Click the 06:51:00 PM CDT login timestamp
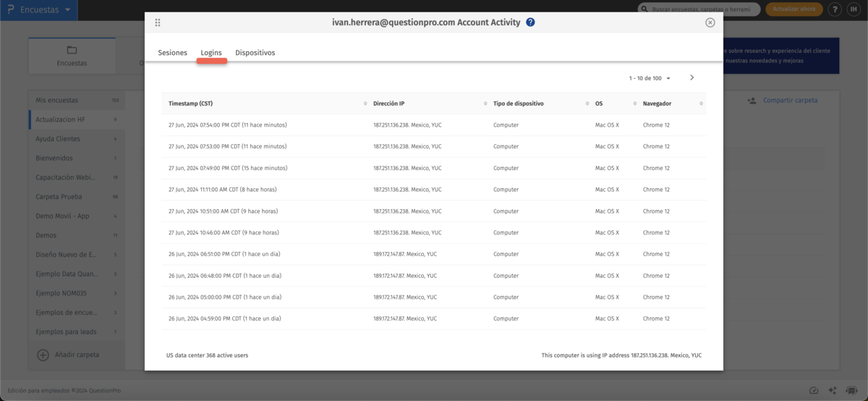The width and height of the screenshot is (868, 401). [x=224, y=254]
